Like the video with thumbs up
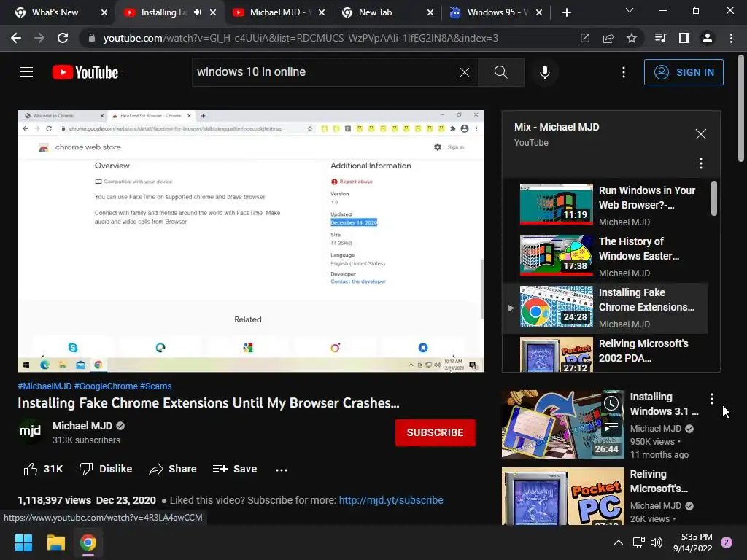This screenshot has height=560, width=747. pyautogui.click(x=43, y=469)
